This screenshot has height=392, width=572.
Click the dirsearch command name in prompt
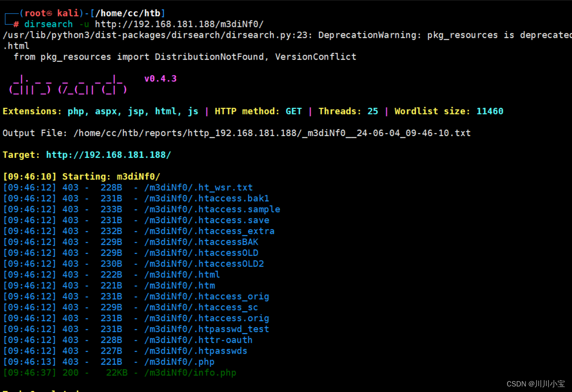pos(48,24)
